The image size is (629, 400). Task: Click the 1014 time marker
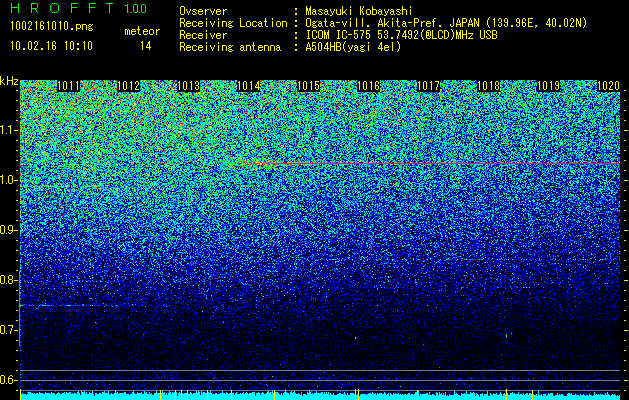248,86
